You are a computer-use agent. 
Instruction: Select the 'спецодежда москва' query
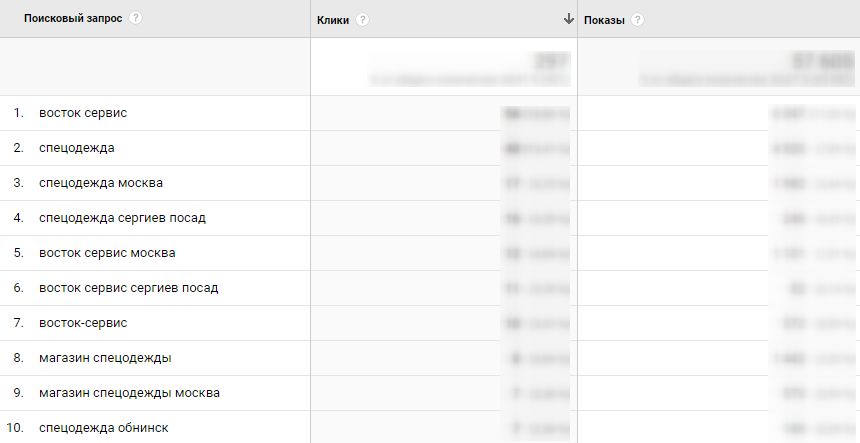pyautogui.click(x=101, y=183)
